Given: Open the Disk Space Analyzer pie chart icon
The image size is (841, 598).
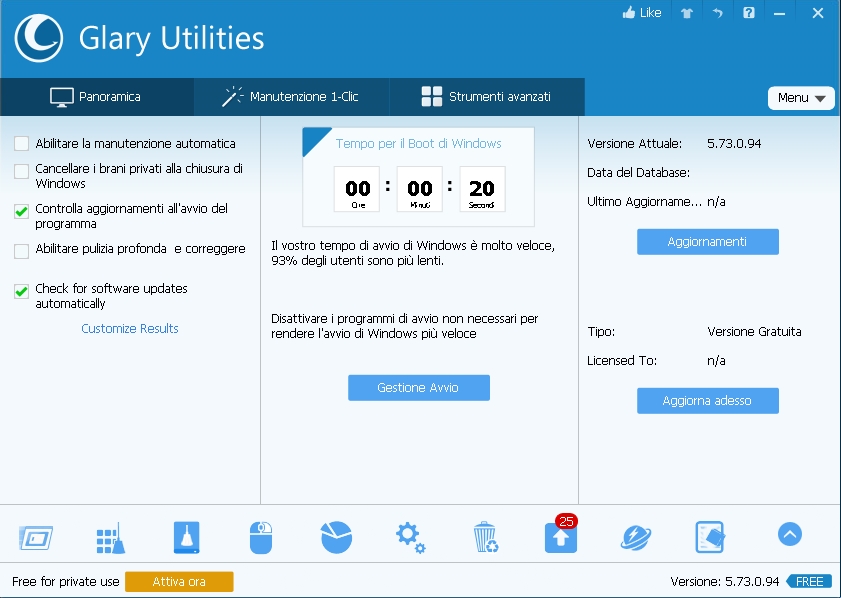Looking at the screenshot, I should click(336, 537).
